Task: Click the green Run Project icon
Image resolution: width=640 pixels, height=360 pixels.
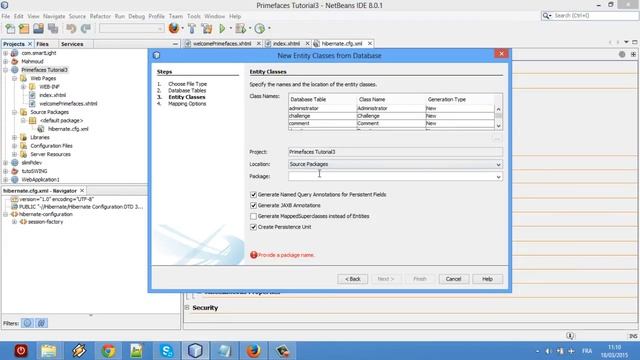Action: coord(222,29)
